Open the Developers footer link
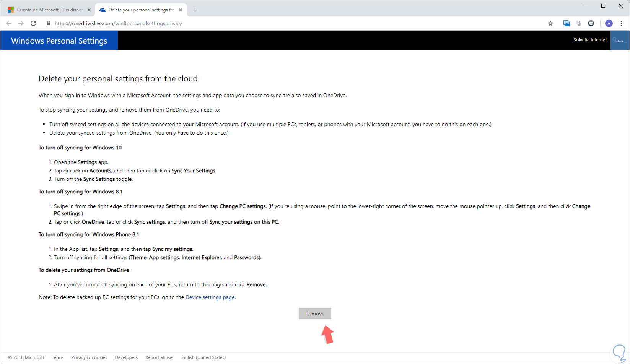This screenshot has width=630, height=364. pyautogui.click(x=126, y=357)
